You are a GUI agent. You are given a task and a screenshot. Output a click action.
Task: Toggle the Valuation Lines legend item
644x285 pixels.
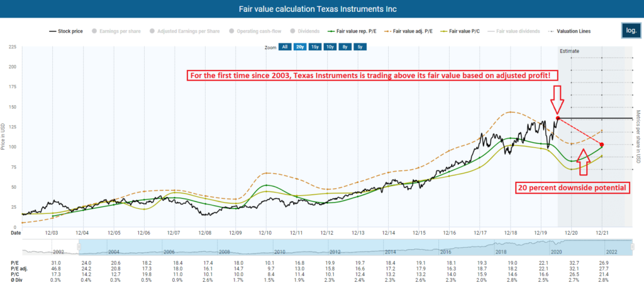point(569,31)
